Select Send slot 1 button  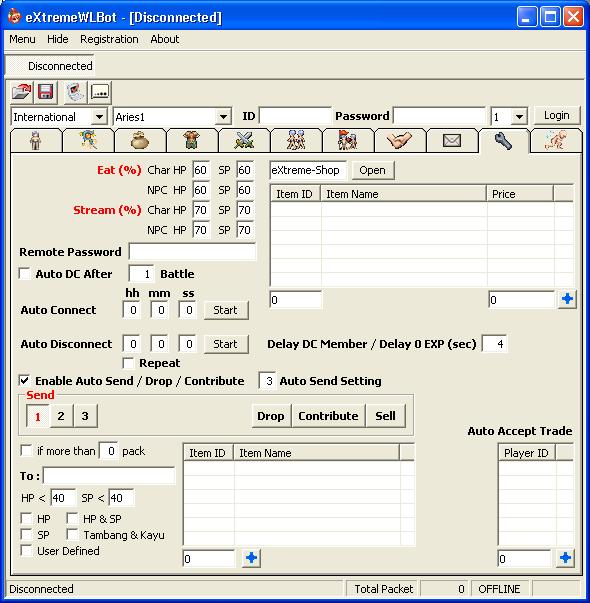point(38,416)
